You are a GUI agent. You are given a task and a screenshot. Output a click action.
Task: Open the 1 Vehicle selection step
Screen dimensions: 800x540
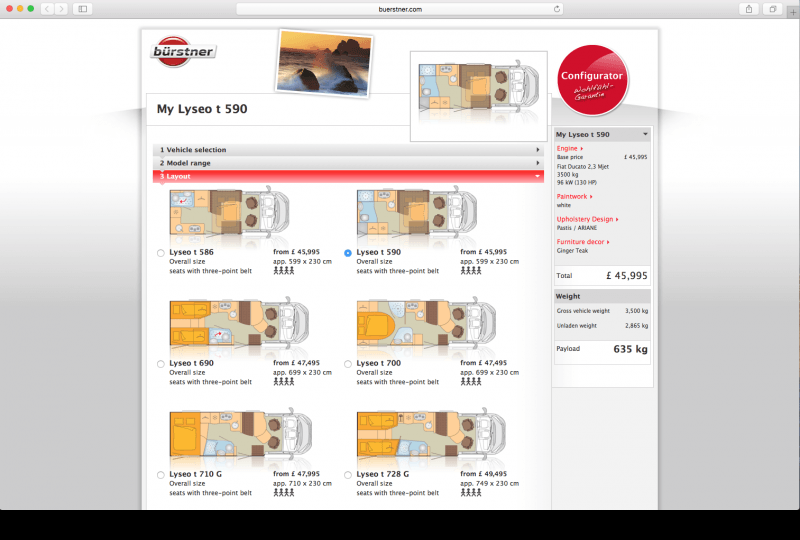(348, 150)
